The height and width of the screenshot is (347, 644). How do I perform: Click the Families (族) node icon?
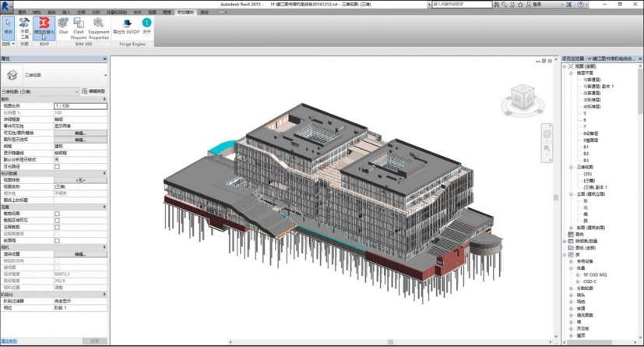(571, 254)
